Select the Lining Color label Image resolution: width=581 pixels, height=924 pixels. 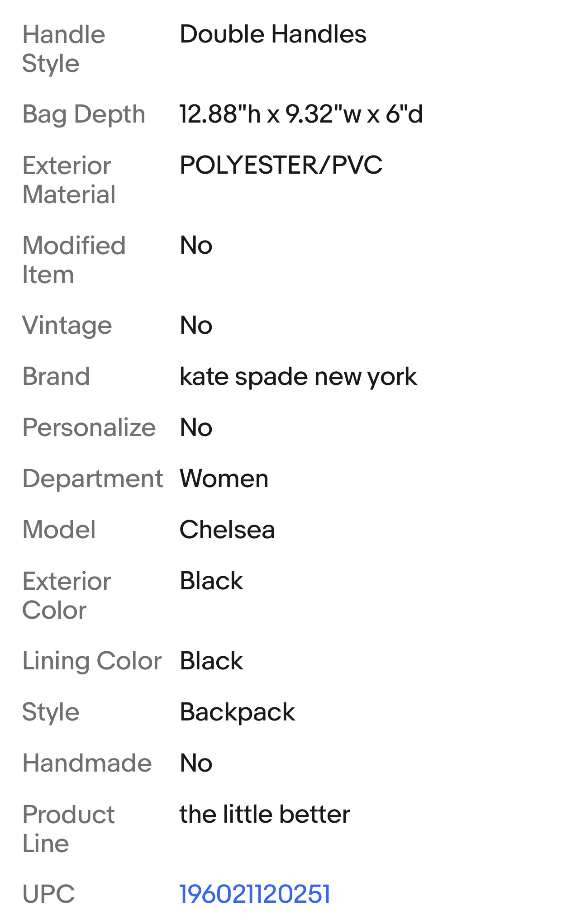92,661
